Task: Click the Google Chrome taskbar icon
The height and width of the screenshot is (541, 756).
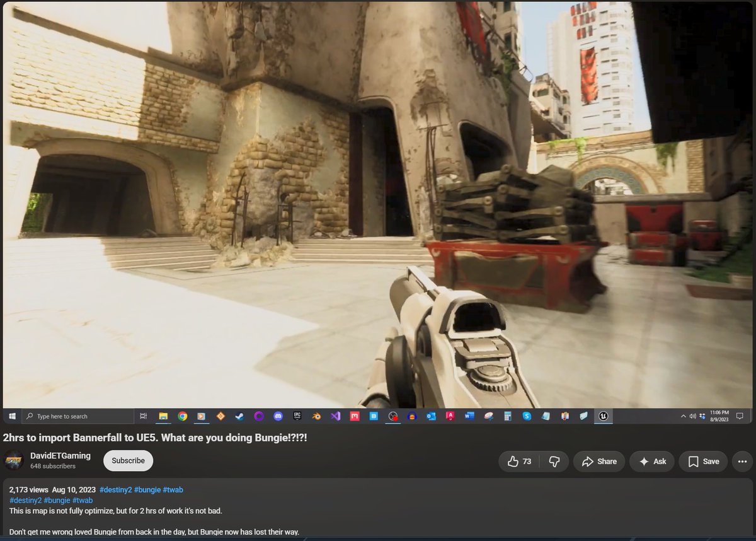Action: coord(182,416)
